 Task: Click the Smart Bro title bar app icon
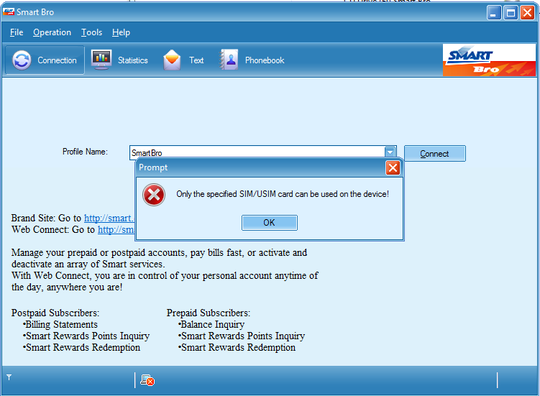(x=9, y=12)
